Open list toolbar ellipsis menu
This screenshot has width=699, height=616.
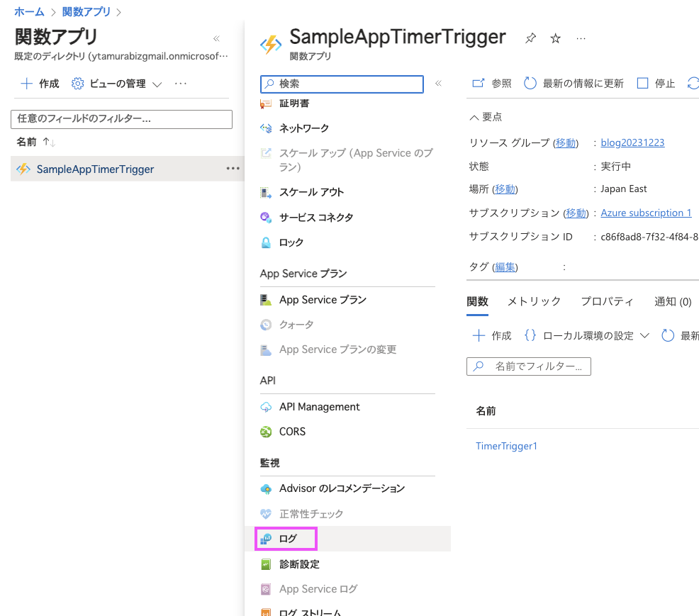(x=181, y=84)
